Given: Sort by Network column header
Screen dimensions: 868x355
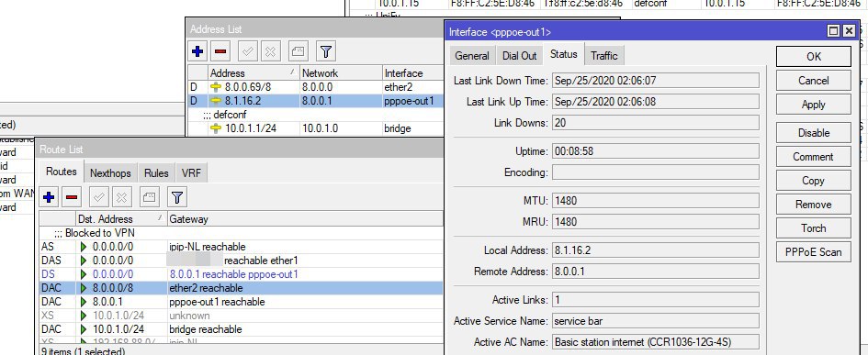Looking at the screenshot, I should pos(340,73).
